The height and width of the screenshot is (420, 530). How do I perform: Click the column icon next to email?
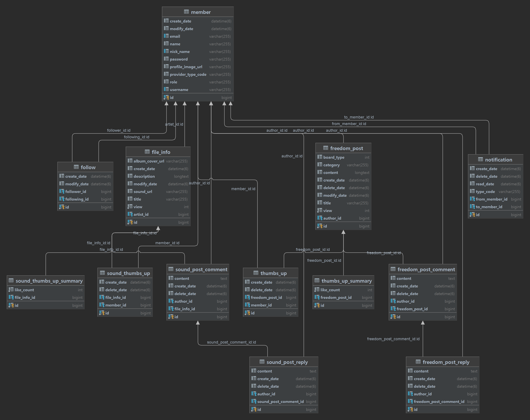[x=166, y=36]
